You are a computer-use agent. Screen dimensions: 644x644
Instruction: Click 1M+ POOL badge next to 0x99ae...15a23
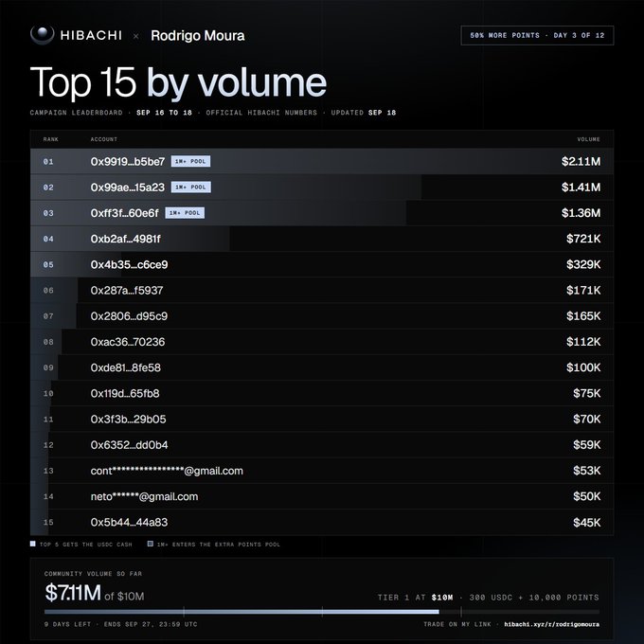191,188
